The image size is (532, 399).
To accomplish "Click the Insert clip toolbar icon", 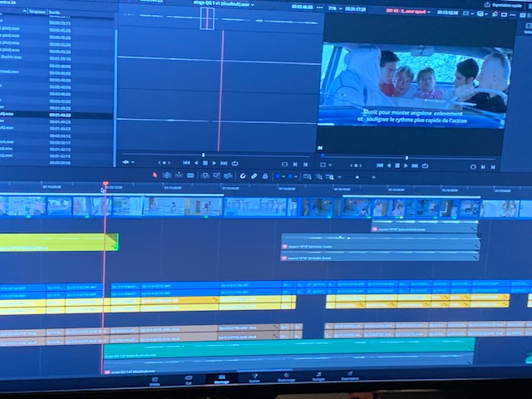I will click(x=205, y=175).
